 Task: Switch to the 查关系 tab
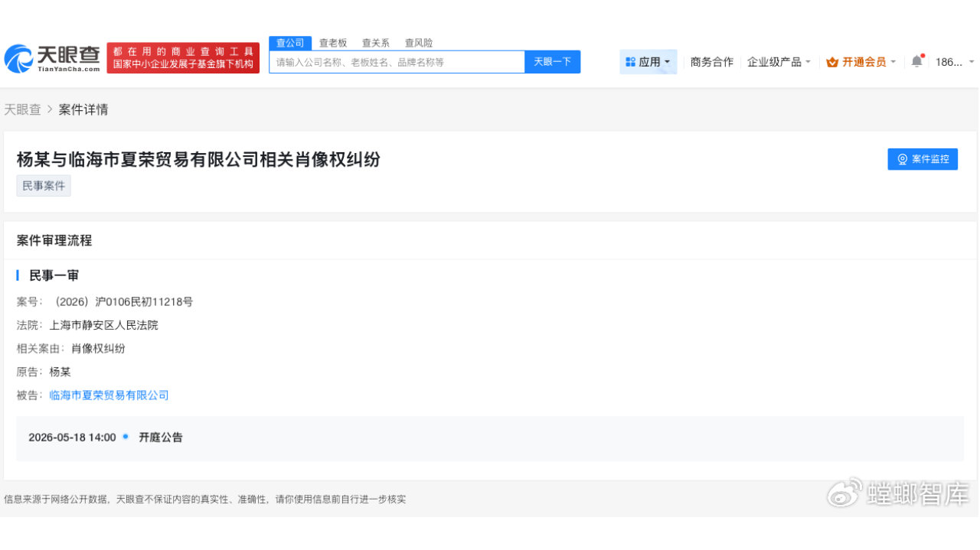[375, 43]
